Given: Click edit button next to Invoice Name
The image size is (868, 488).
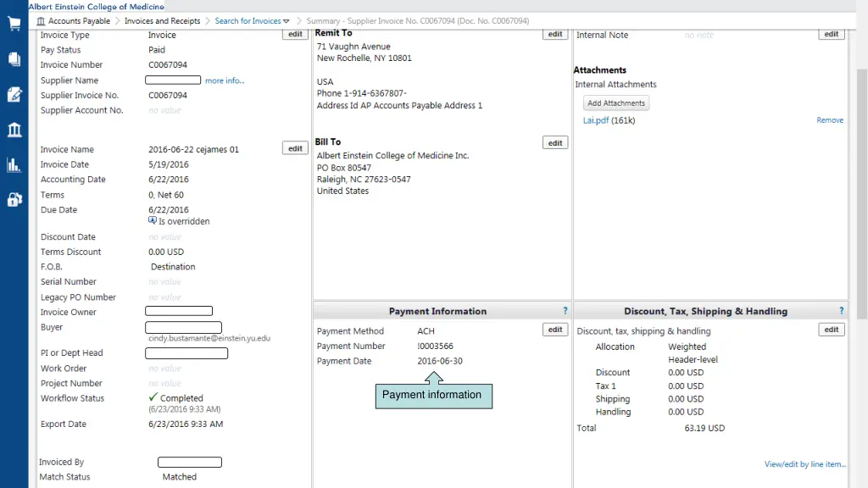Looking at the screenshot, I should pyautogui.click(x=295, y=148).
